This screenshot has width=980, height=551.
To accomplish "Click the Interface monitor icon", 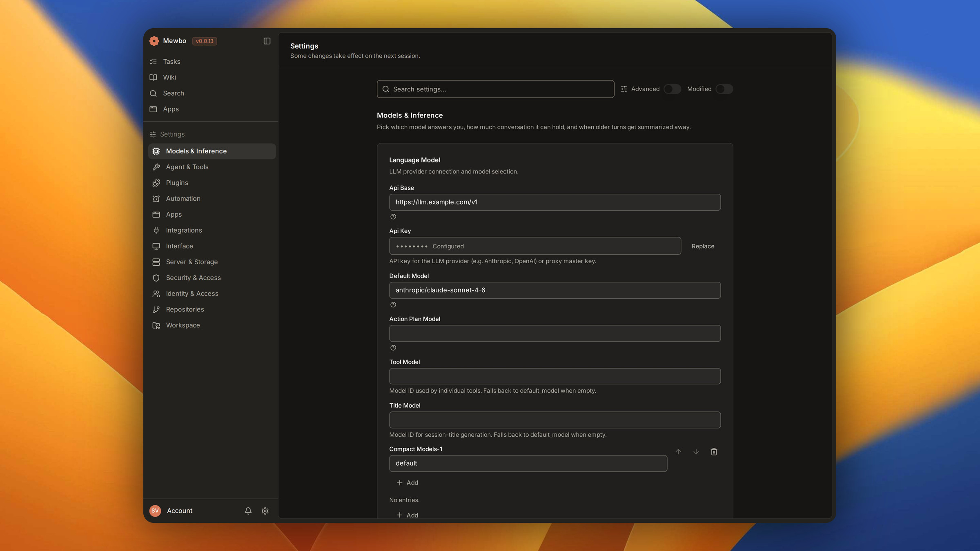I will click(x=156, y=246).
